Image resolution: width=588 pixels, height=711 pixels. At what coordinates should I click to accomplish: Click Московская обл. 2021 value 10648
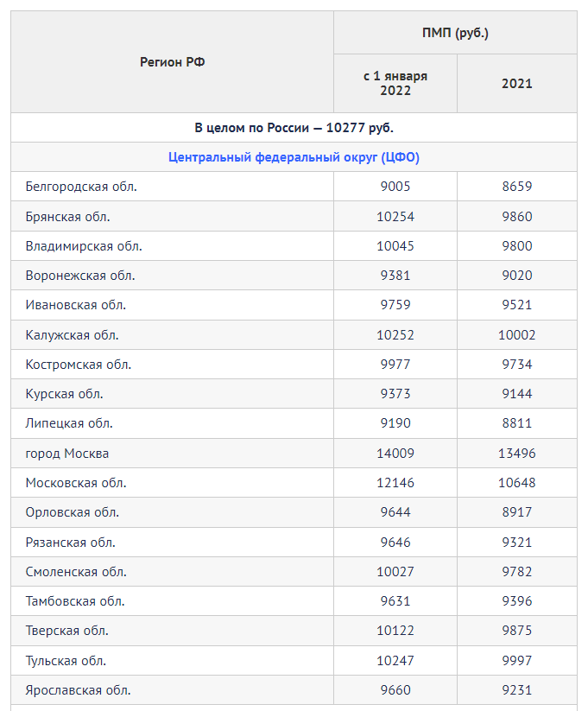516,482
